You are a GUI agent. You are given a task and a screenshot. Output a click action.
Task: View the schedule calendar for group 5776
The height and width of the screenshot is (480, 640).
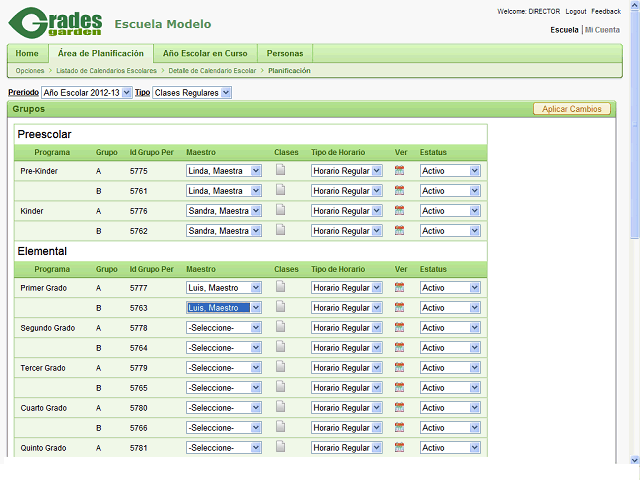399,211
